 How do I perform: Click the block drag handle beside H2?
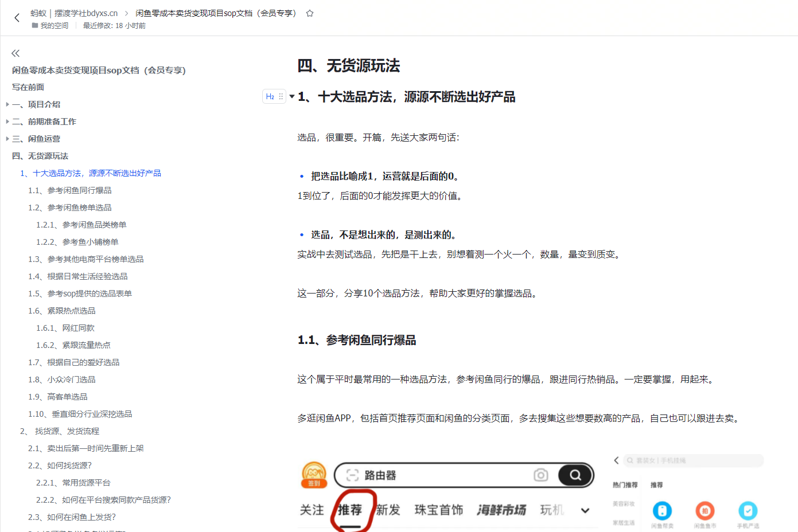[281, 96]
